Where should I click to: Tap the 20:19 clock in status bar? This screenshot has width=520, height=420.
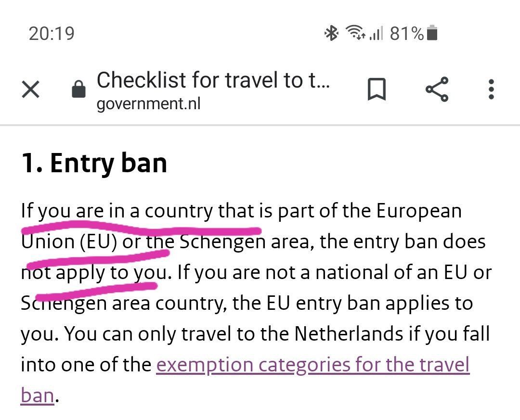point(52,34)
